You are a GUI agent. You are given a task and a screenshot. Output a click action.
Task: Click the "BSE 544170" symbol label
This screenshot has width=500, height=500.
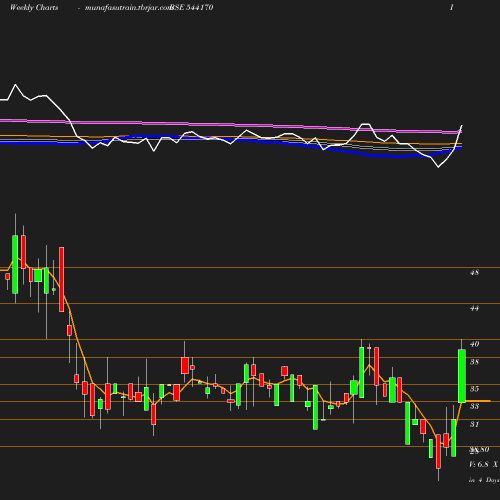pyautogui.click(x=192, y=7)
